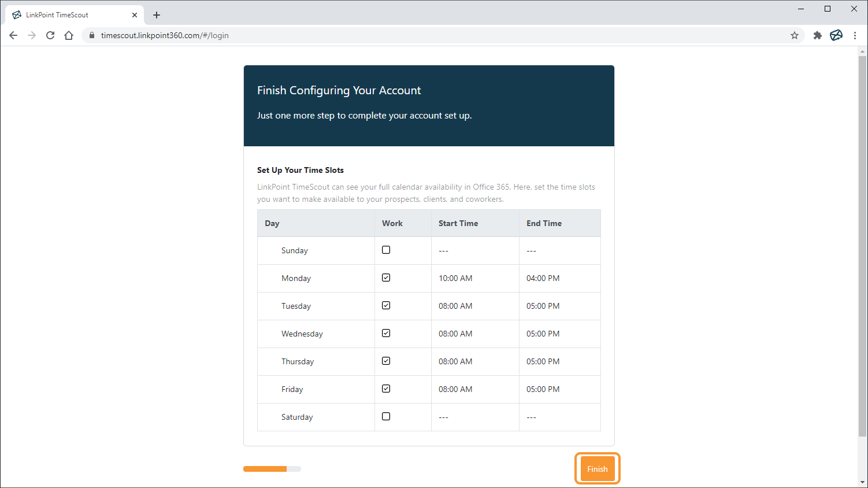
Task: Change Friday end time 05:00 PM
Action: [x=543, y=389]
